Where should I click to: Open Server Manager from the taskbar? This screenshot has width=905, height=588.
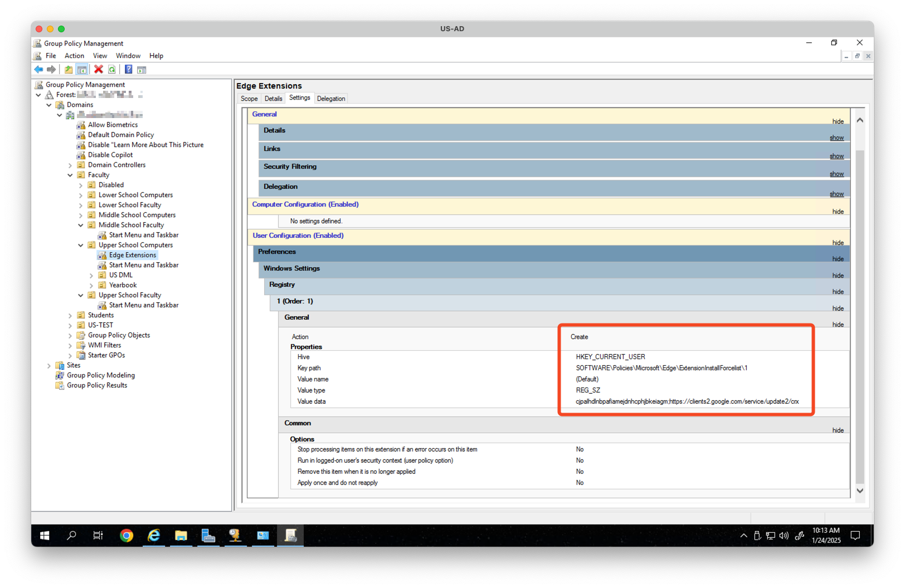[x=208, y=536]
